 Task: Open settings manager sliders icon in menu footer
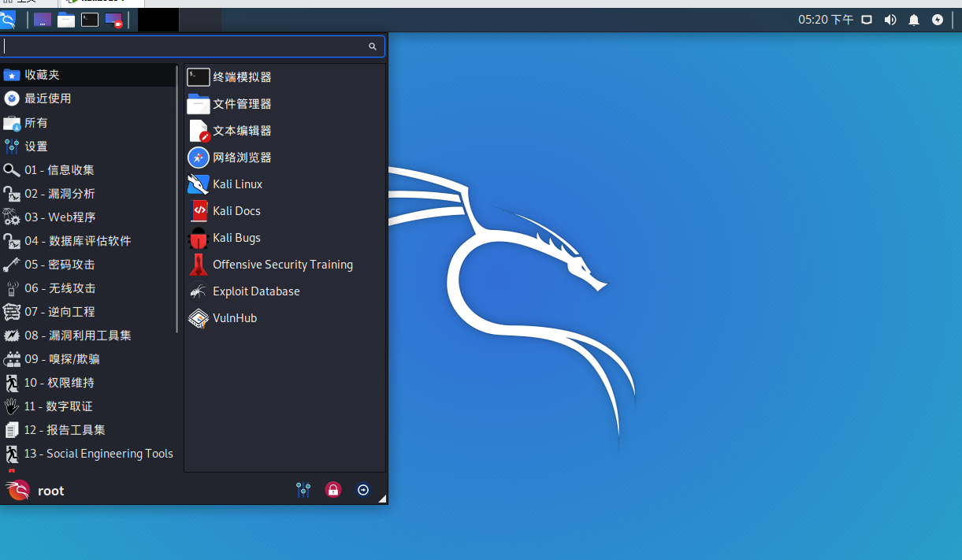click(303, 490)
